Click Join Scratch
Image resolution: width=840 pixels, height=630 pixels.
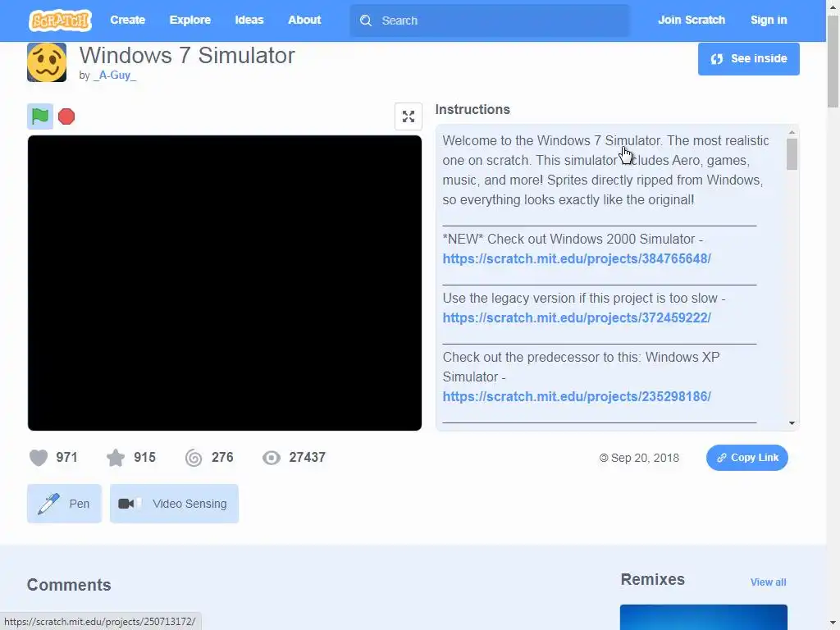coord(691,20)
